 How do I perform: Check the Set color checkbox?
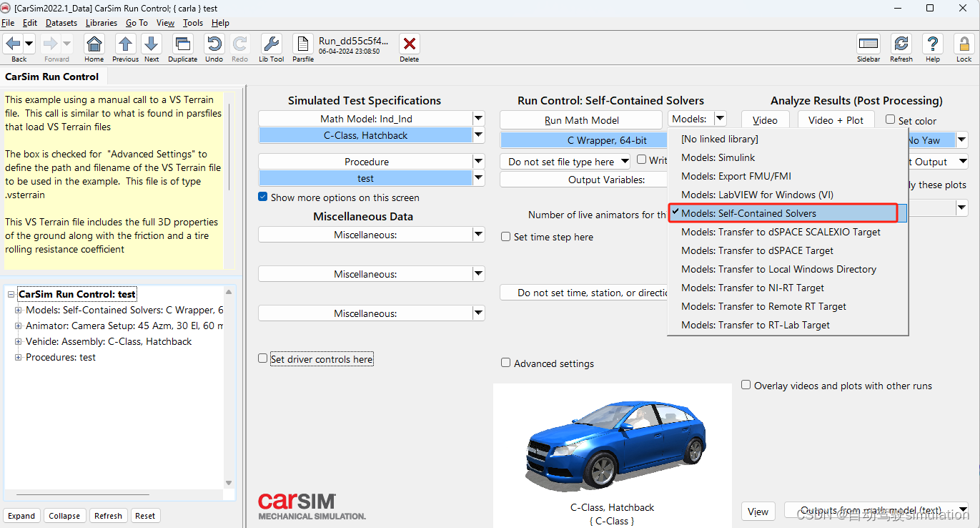click(891, 120)
